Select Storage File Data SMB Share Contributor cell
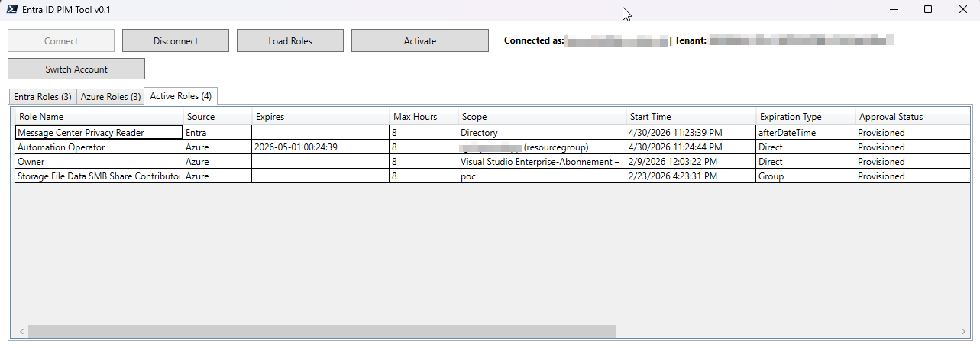 [99, 176]
